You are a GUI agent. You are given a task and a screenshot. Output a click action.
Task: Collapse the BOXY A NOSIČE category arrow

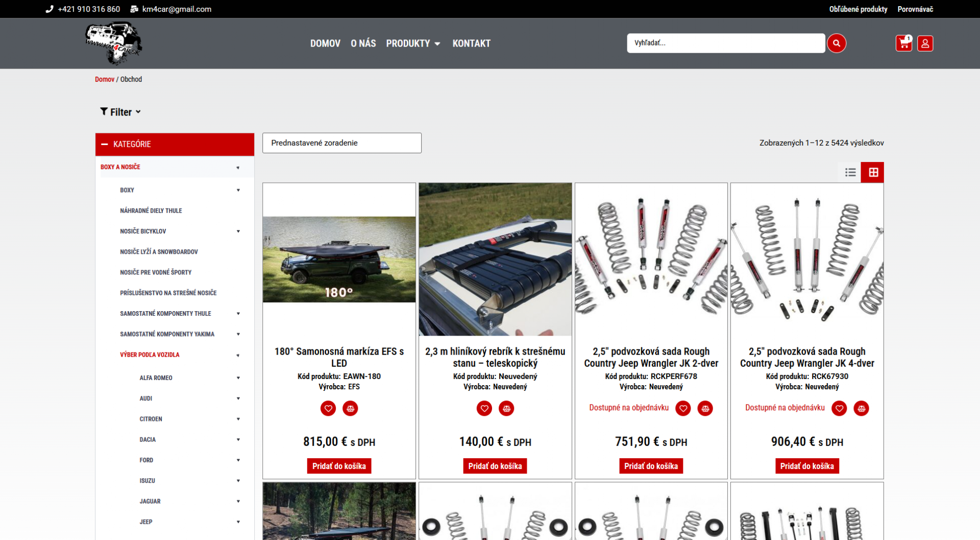(238, 168)
